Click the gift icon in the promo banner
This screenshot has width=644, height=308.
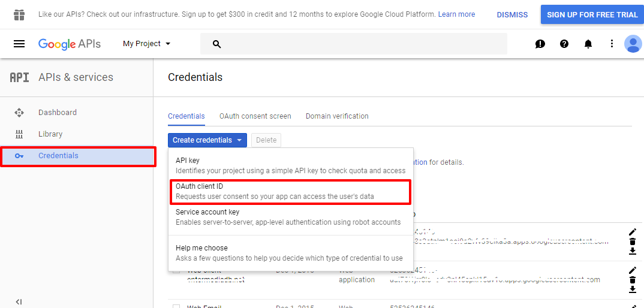click(x=19, y=15)
